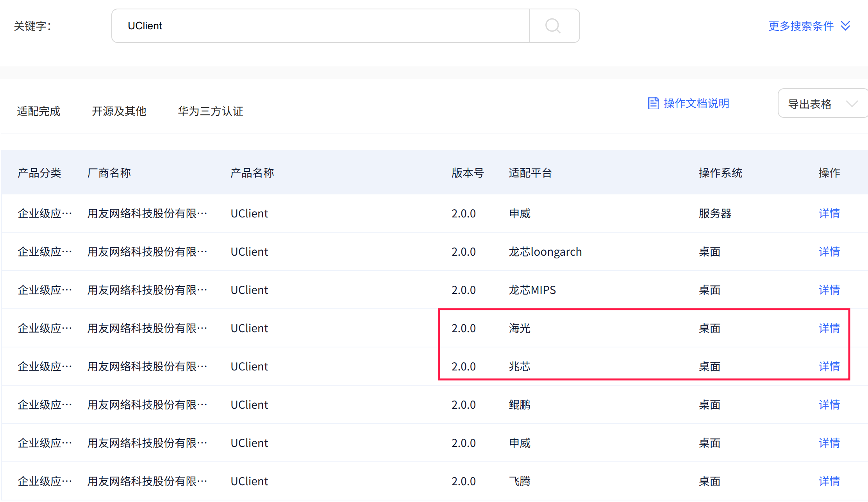
Task: Switch to the 开源及其他 tab
Action: pyautogui.click(x=119, y=111)
